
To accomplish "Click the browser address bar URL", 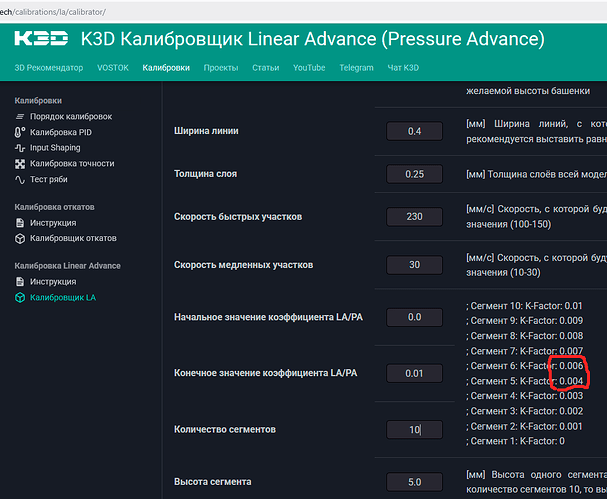I will coord(53,12).
